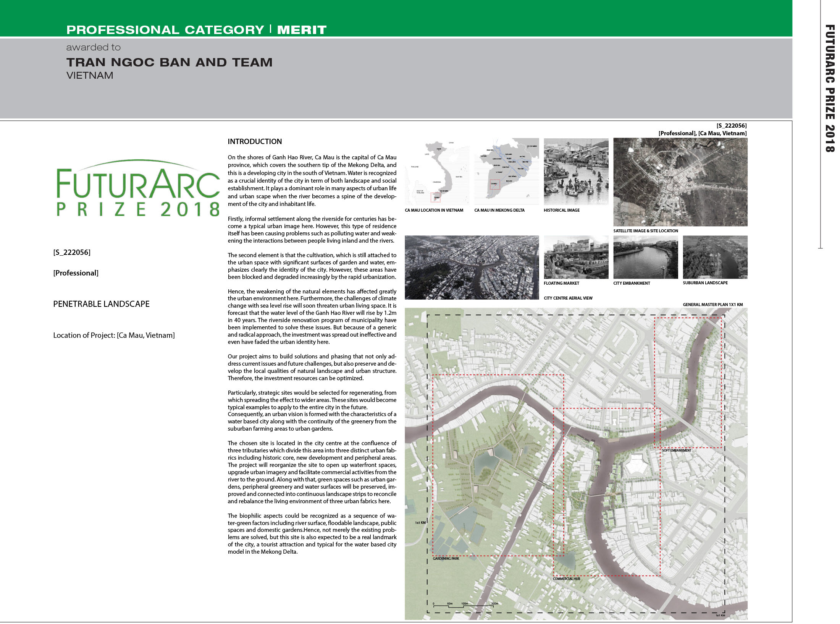Click caption 'CA MAU LOCATION IN VIETNAM'
840x624 pixels.
[x=434, y=210]
